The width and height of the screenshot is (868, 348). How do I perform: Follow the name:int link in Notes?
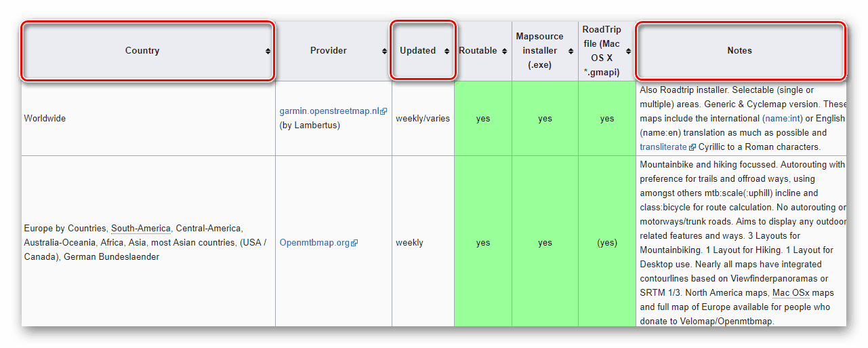click(x=783, y=118)
